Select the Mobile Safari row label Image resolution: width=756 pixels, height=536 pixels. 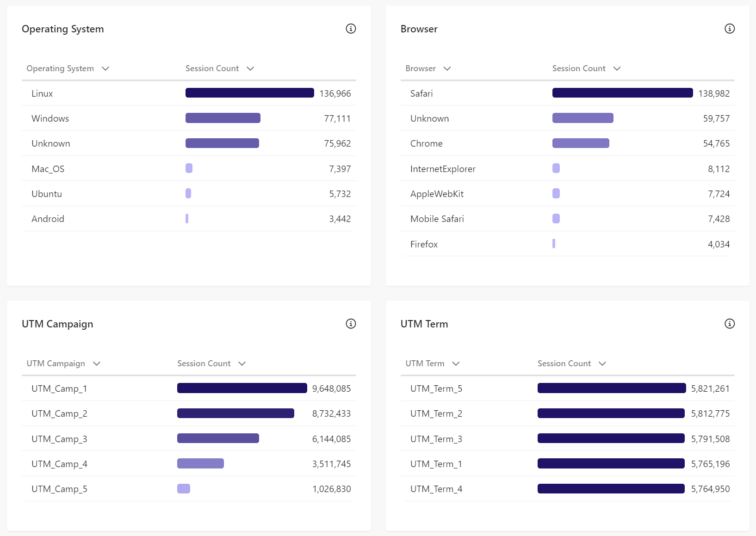pos(437,219)
